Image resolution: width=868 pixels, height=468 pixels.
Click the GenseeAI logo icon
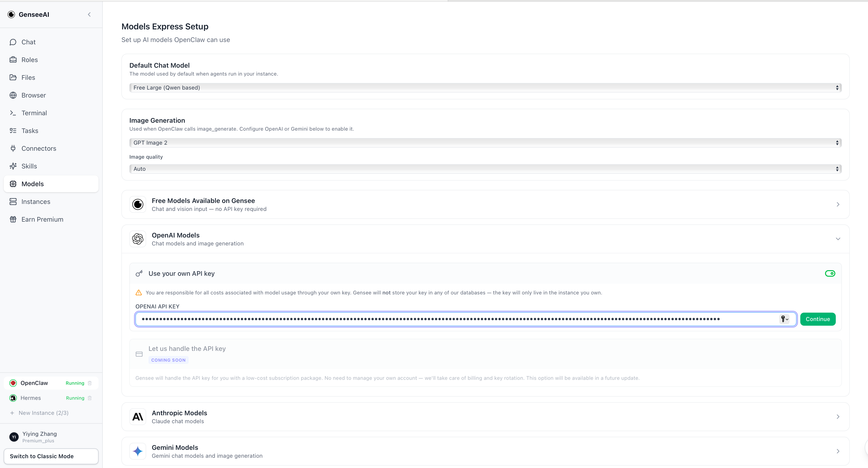pos(11,14)
